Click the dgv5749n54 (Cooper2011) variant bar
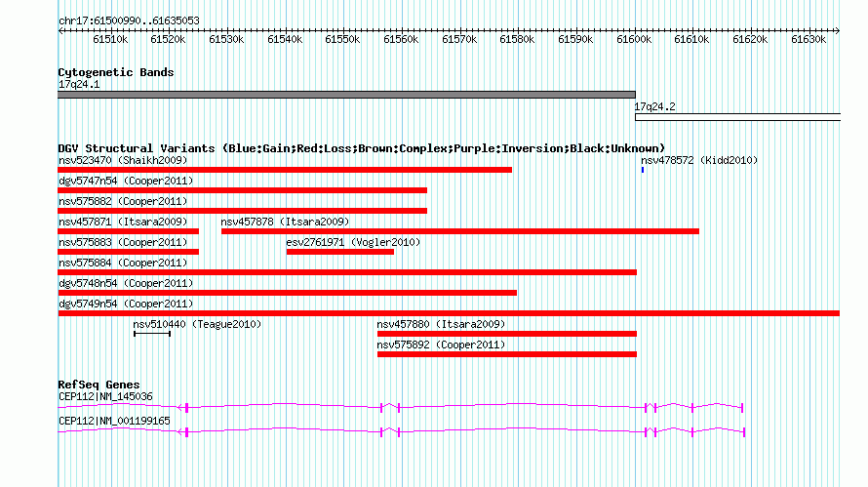Image resolution: width=868 pixels, height=487 pixels. (x=449, y=313)
